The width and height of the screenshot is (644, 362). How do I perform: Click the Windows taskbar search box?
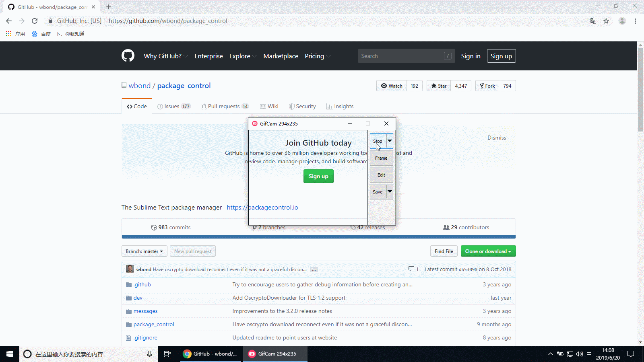click(x=89, y=354)
